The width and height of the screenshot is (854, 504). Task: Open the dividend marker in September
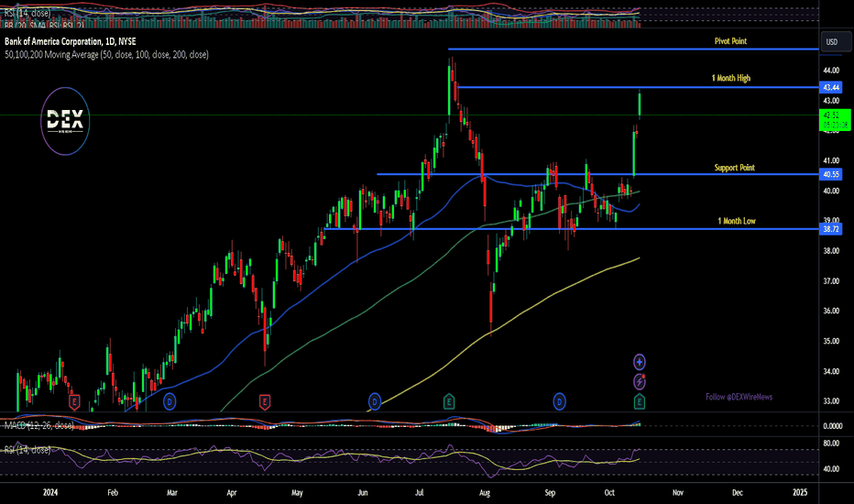click(559, 402)
